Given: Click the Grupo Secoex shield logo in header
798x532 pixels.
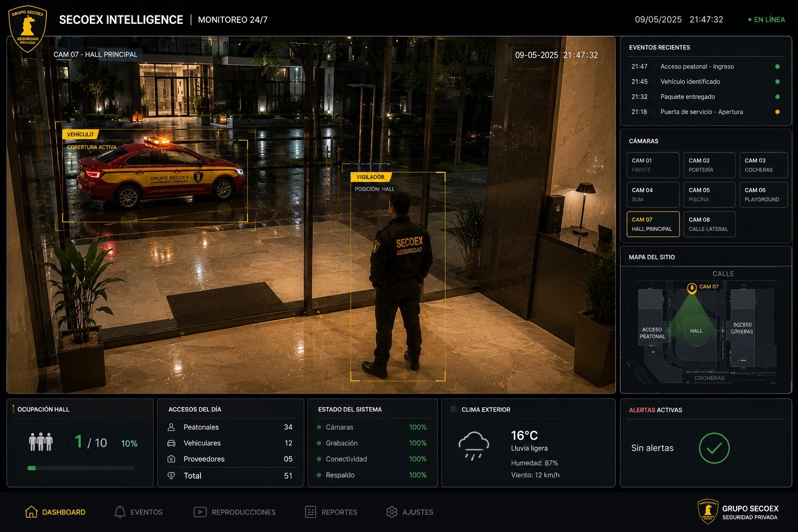Looking at the screenshot, I should tap(28, 29).
